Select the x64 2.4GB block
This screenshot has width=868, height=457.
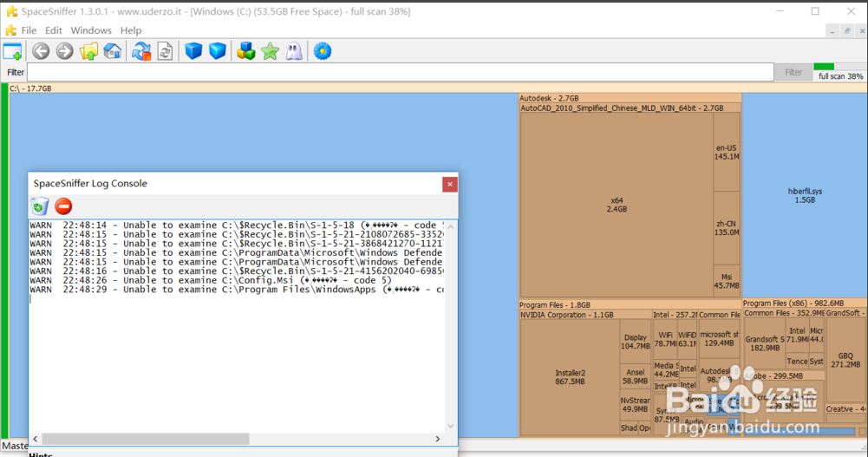(617, 205)
